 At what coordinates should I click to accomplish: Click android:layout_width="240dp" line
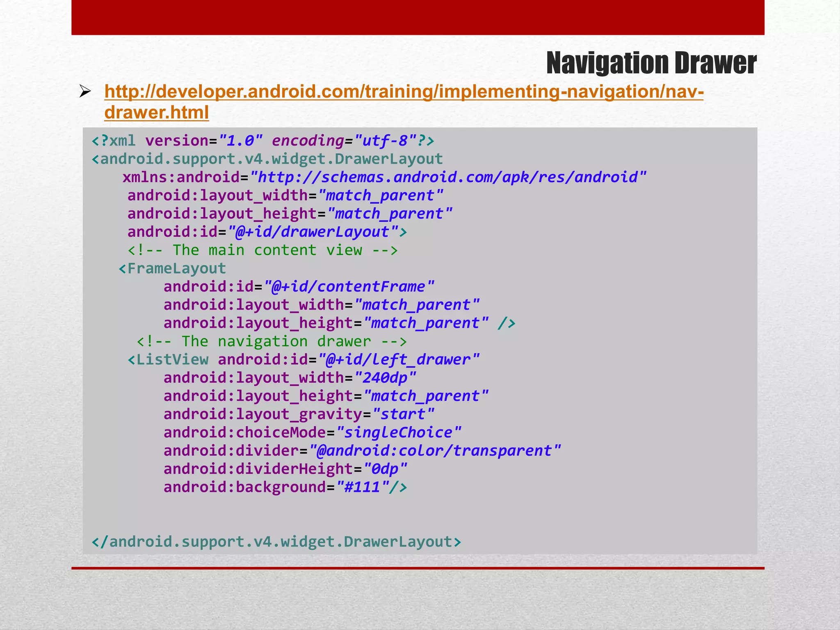point(290,377)
